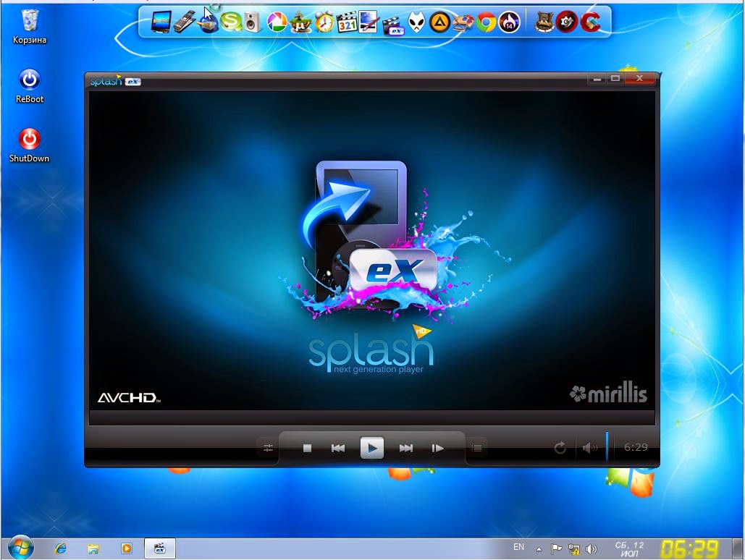745x560 pixels.
Task: Open the loudspeaker app in dock
Action: click(x=253, y=22)
